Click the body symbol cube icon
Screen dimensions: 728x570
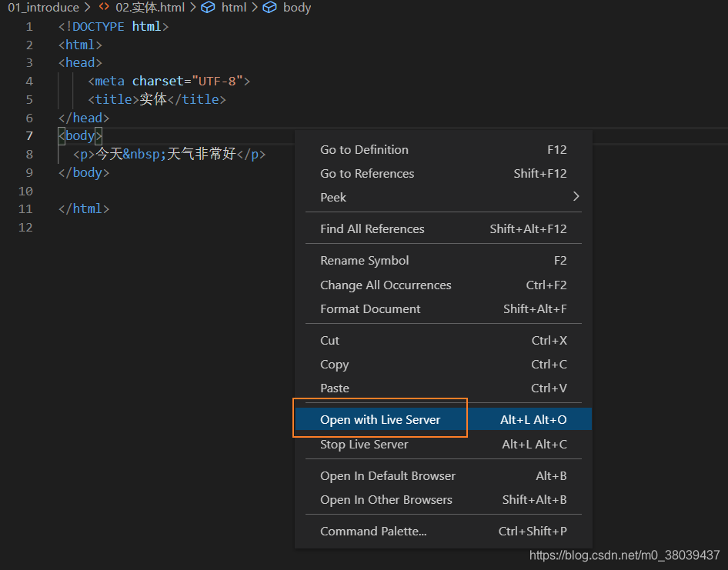coord(269,7)
